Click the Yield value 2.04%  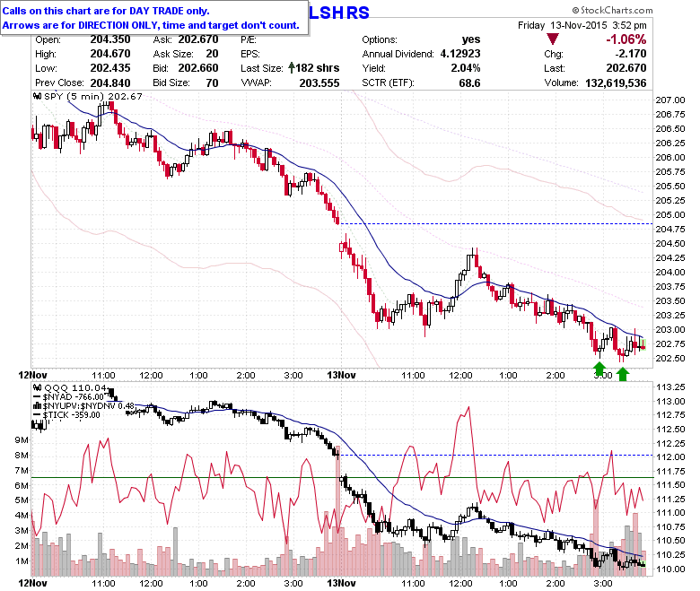466,68
